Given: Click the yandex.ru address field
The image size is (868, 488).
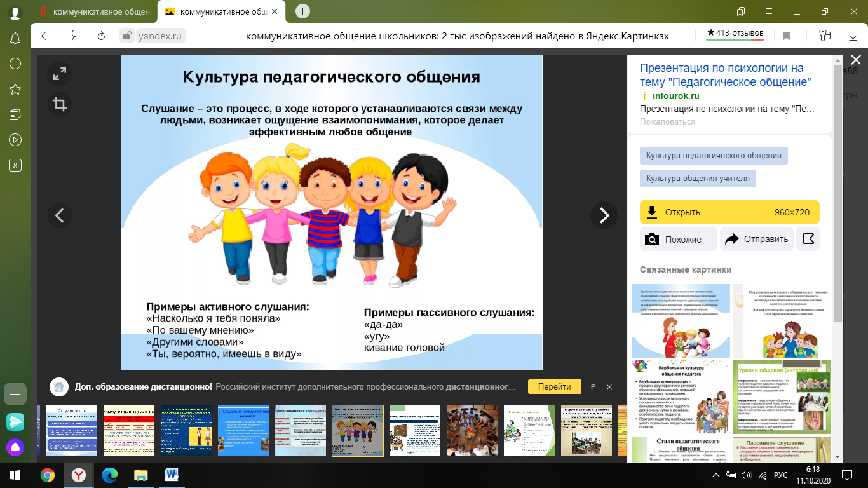Looking at the screenshot, I should pos(160,36).
